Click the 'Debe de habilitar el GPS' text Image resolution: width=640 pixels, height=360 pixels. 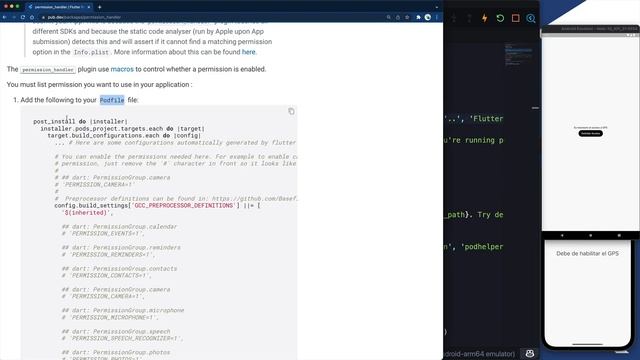coord(587,253)
